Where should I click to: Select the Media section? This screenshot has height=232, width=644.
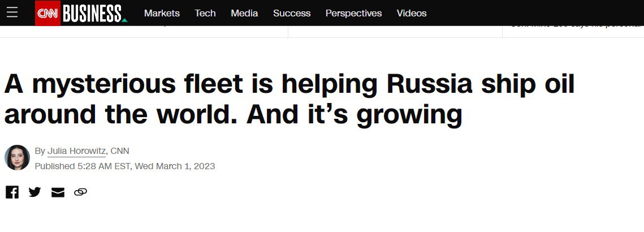point(244,13)
